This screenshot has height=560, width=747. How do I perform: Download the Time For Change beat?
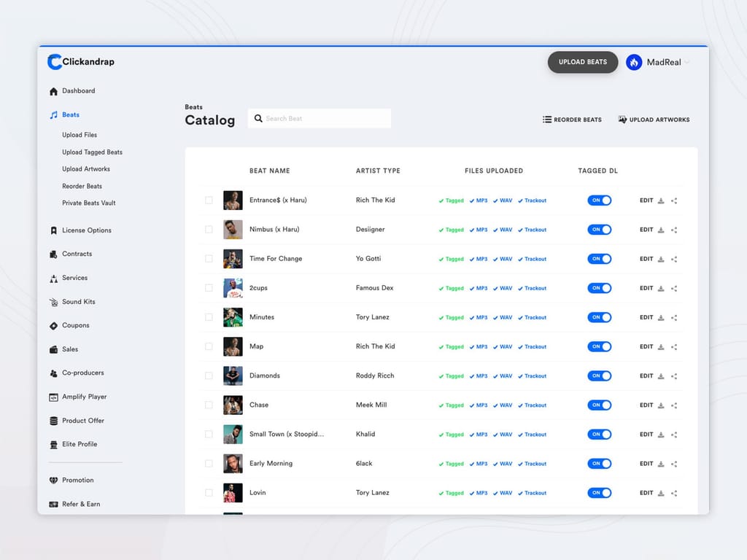[x=661, y=259]
